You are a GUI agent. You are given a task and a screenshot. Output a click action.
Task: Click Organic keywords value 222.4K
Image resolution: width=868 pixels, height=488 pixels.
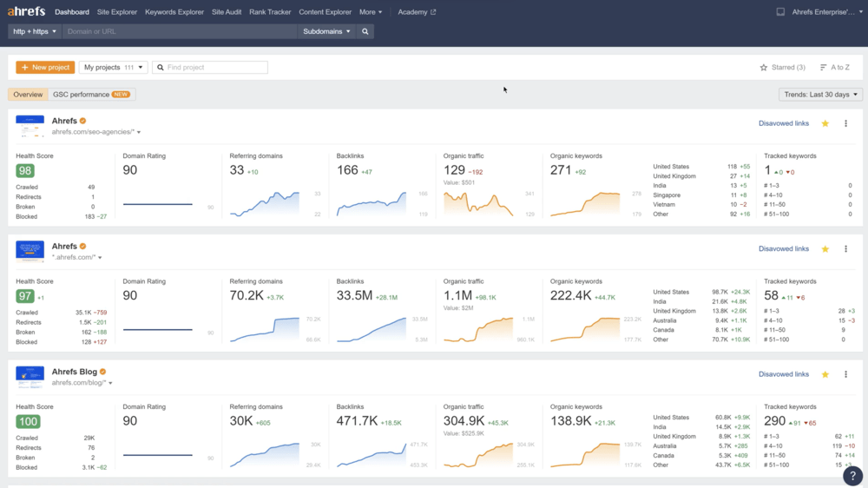point(571,296)
